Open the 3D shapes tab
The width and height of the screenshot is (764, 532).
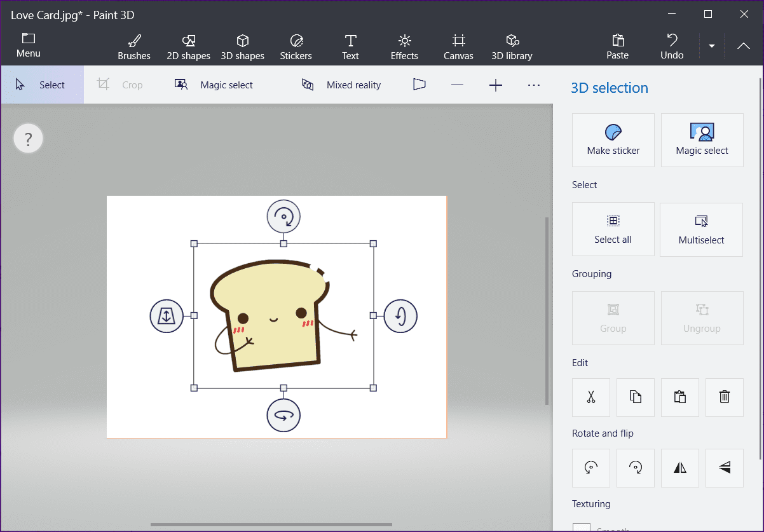click(243, 48)
